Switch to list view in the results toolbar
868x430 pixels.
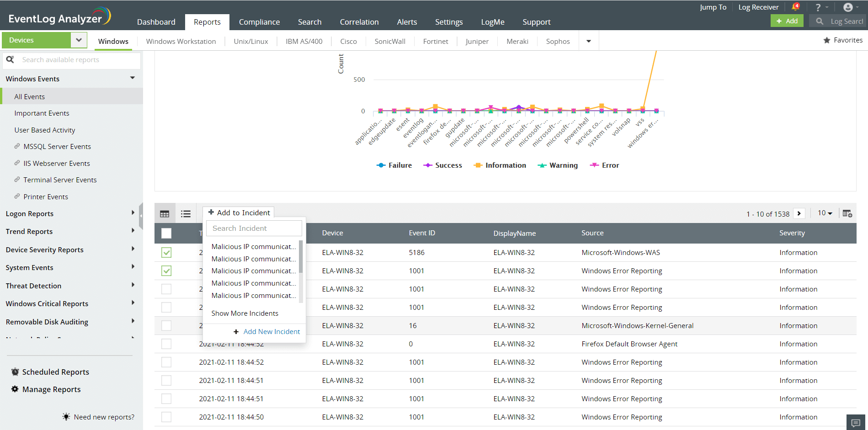tap(186, 213)
